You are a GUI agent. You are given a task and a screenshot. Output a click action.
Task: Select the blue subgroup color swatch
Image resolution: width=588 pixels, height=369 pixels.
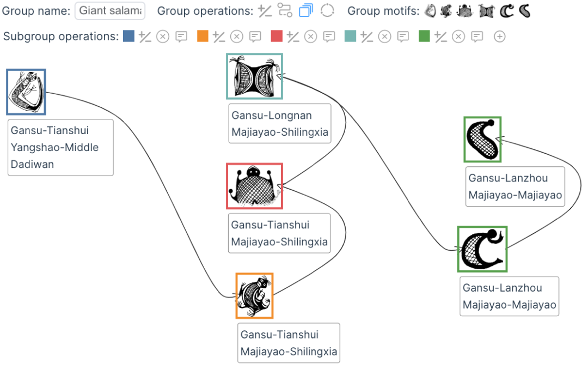128,36
